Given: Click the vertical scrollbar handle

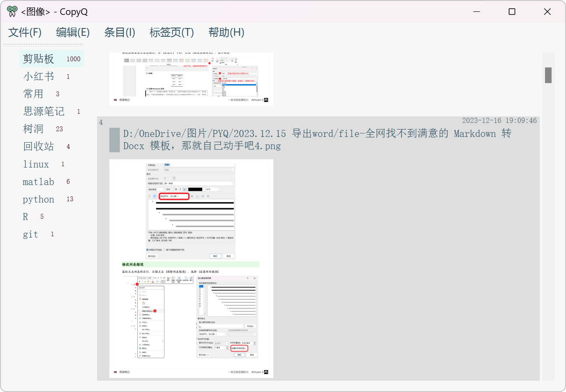Looking at the screenshot, I should (x=548, y=75).
